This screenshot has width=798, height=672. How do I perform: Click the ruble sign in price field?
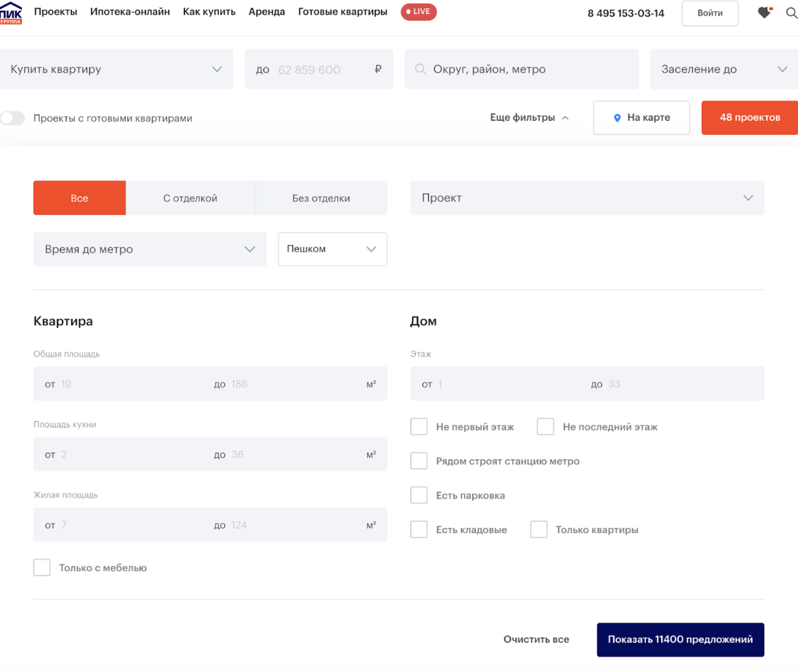(x=378, y=69)
